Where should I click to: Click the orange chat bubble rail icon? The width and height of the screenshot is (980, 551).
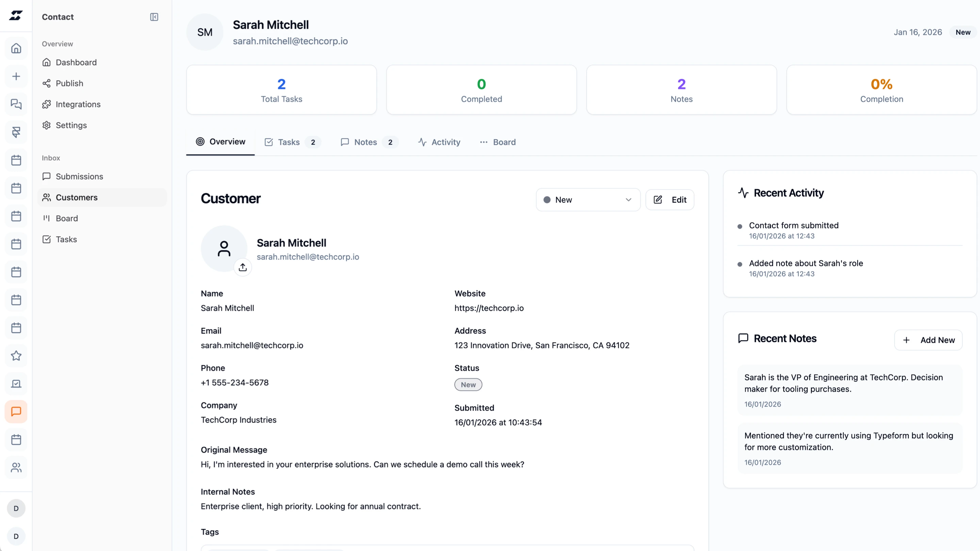[x=16, y=412]
